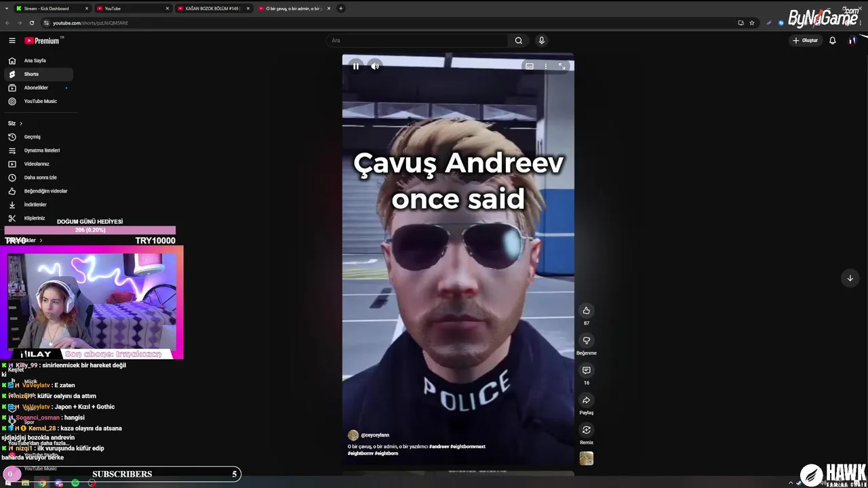Open the @ceyceylann channel link
The width and height of the screenshot is (868, 488).
pyautogui.click(x=375, y=435)
